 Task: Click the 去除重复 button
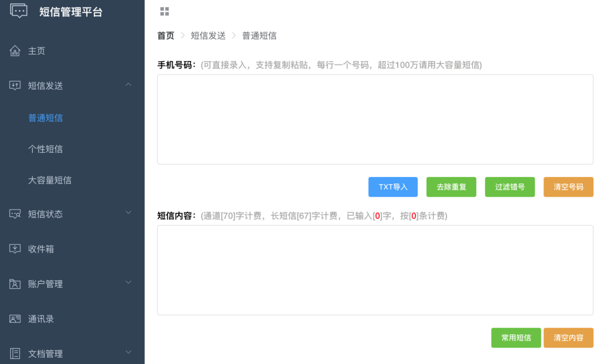point(451,187)
